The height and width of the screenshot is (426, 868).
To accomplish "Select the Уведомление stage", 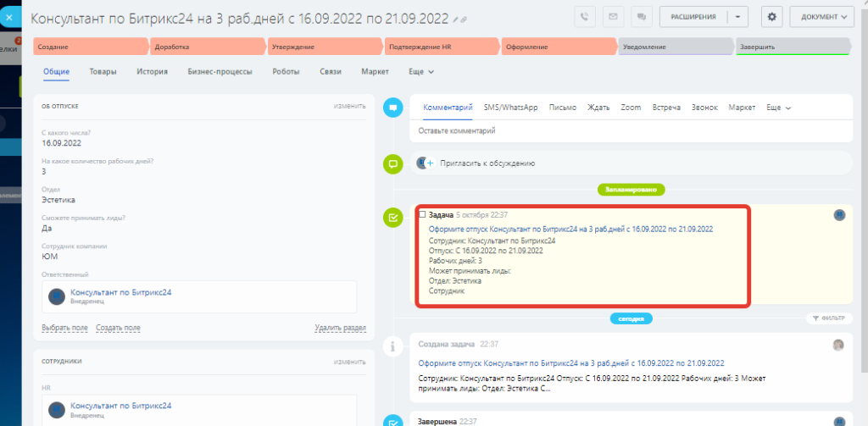I will coord(676,47).
